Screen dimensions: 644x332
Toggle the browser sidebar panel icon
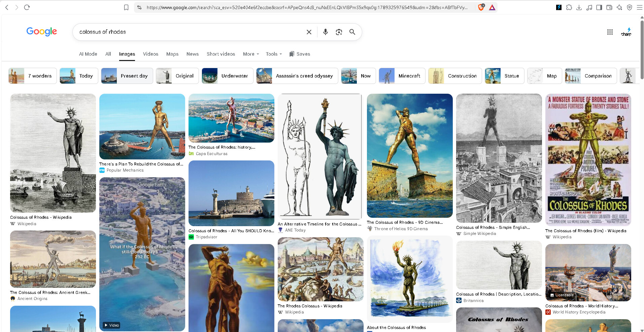pyautogui.click(x=599, y=7)
